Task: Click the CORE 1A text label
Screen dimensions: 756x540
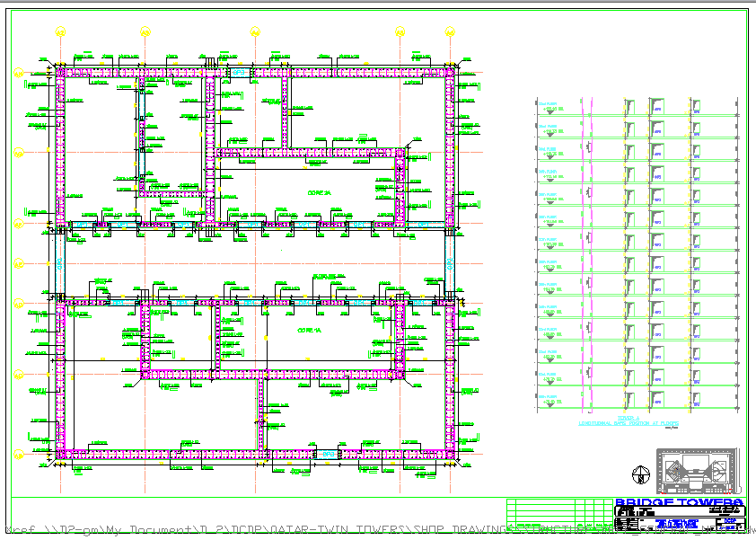Action: pos(308,331)
